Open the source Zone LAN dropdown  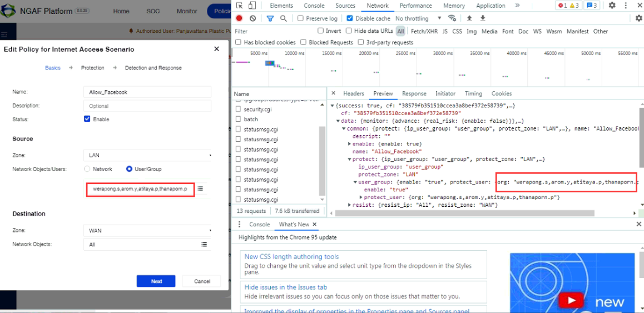(148, 155)
